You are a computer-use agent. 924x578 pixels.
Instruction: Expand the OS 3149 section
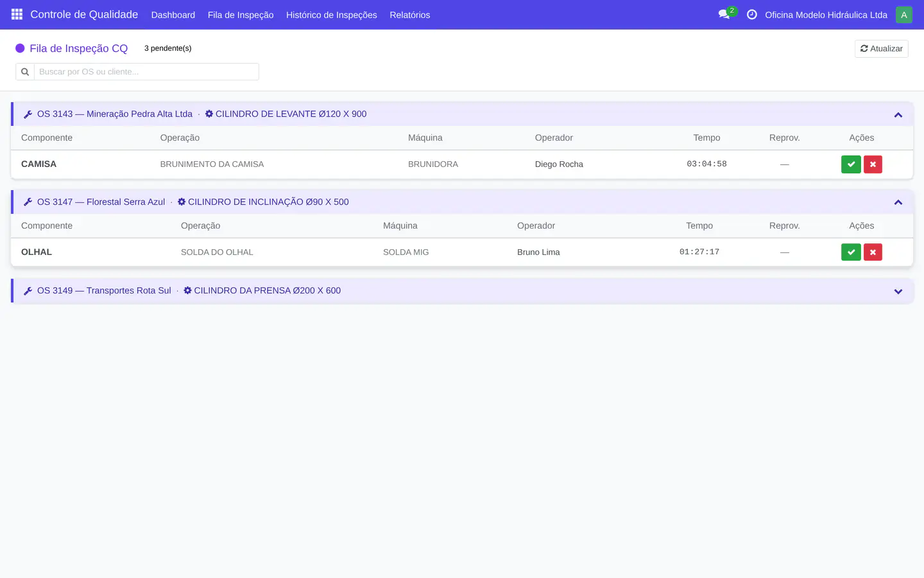click(898, 292)
